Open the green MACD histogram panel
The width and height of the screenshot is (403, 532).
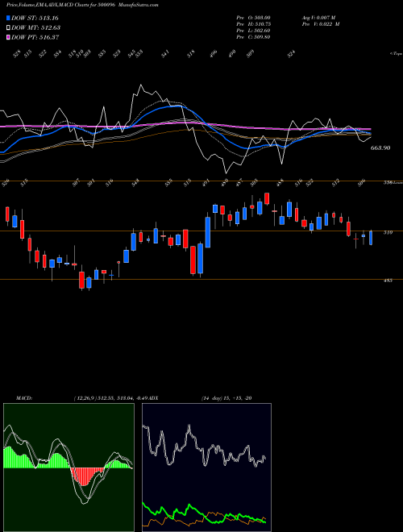tap(69, 468)
